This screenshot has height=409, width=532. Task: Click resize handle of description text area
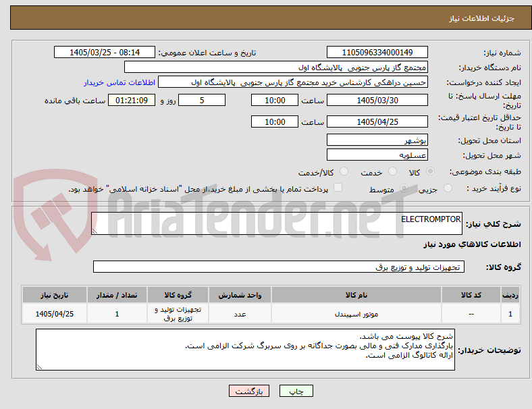[x=95, y=231]
